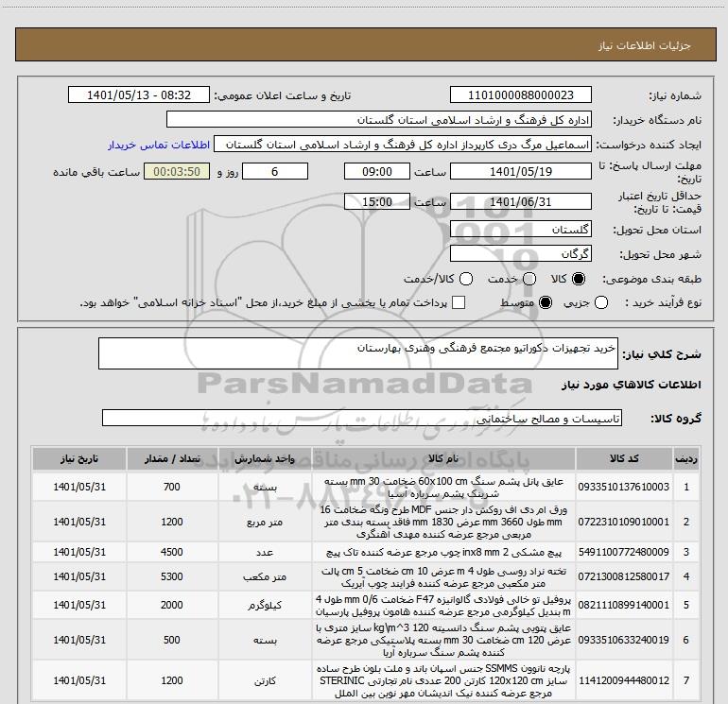
Task: Click the request creator name field
Action: click(403, 145)
